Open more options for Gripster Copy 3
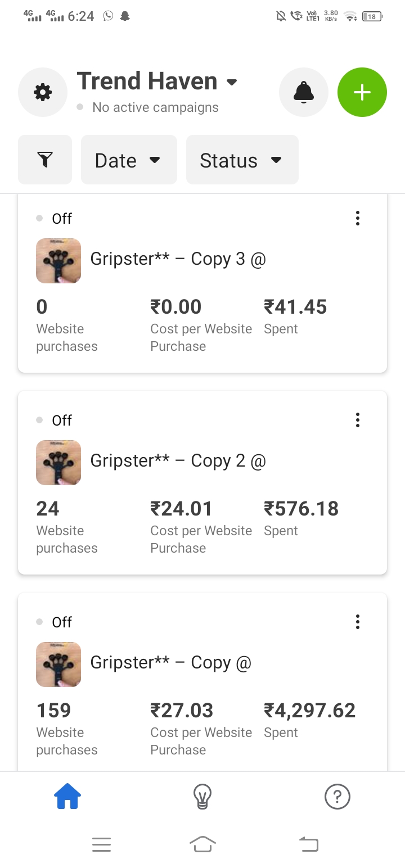The width and height of the screenshot is (405, 868). [357, 218]
